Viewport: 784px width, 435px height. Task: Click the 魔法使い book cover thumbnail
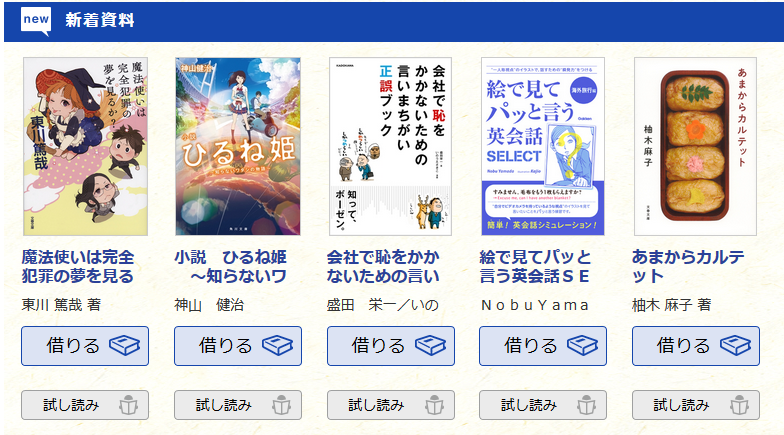[86, 146]
